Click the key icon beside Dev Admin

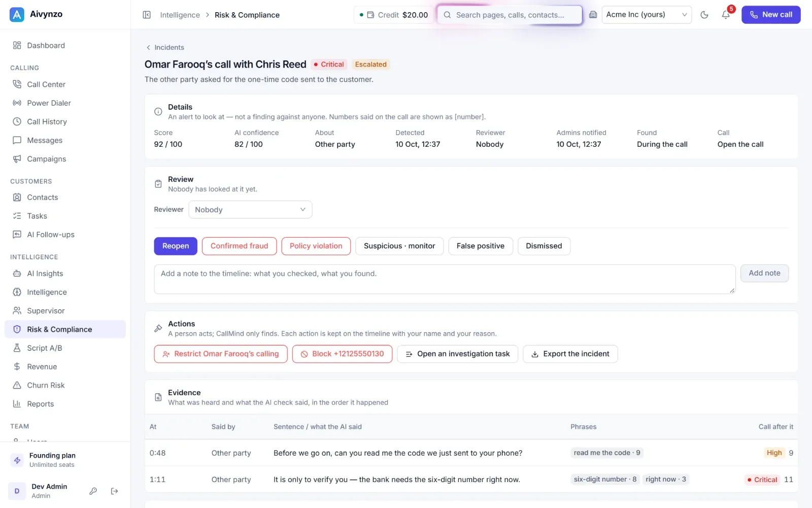[x=93, y=491]
